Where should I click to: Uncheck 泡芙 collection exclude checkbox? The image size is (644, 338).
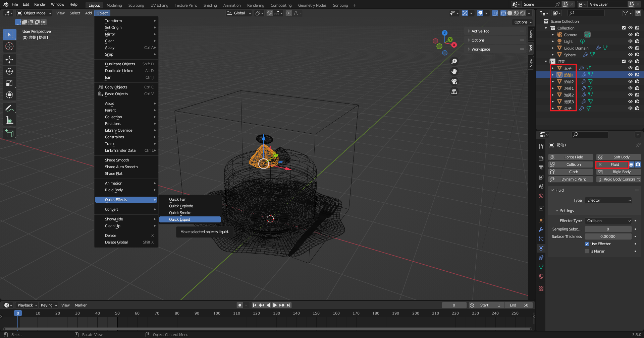[624, 61]
